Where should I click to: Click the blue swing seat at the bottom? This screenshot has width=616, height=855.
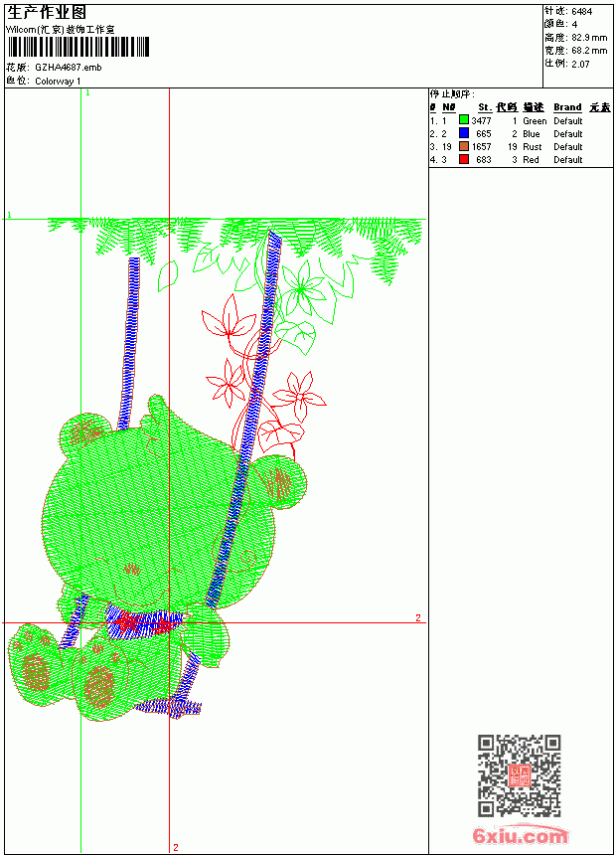point(170,708)
